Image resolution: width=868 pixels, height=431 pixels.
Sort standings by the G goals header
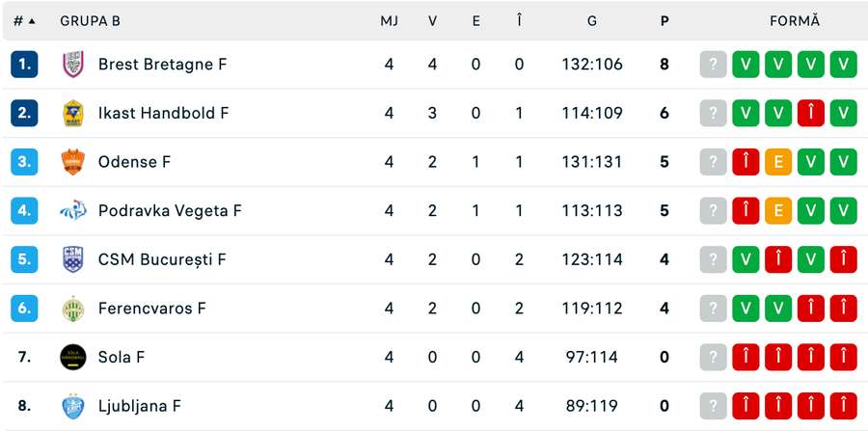[x=591, y=20]
